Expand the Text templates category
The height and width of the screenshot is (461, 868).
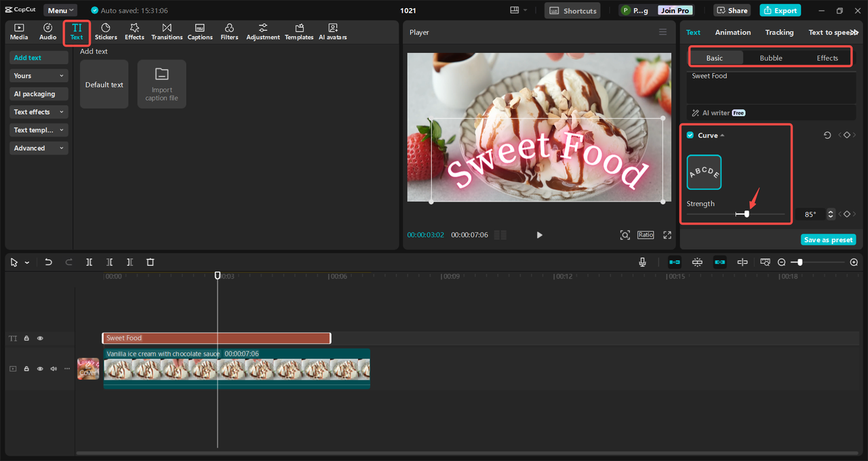[x=39, y=130]
